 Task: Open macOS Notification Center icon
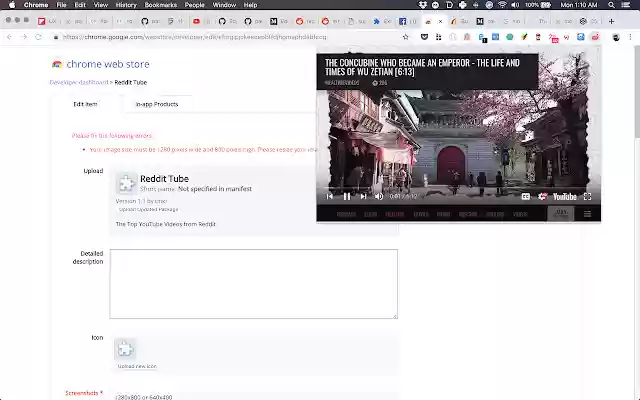click(625, 5)
